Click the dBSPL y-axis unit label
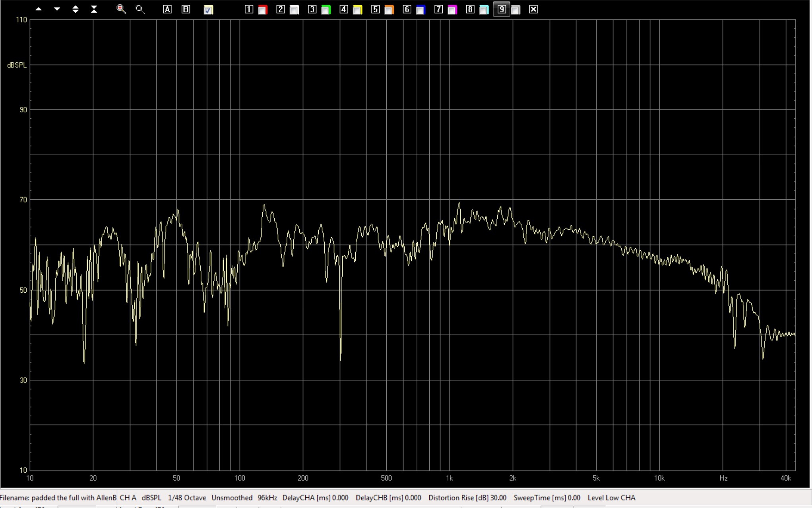Screen dimensions: 812x508 pos(17,65)
